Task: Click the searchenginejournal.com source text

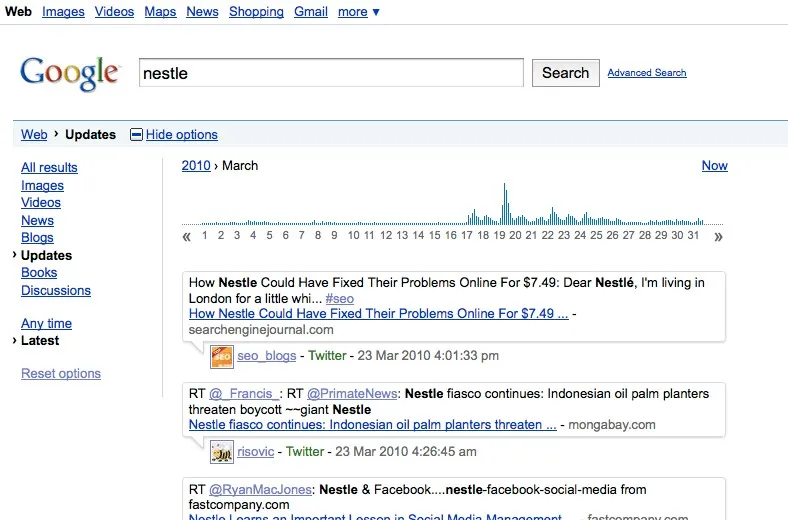Action: tap(261, 330)
